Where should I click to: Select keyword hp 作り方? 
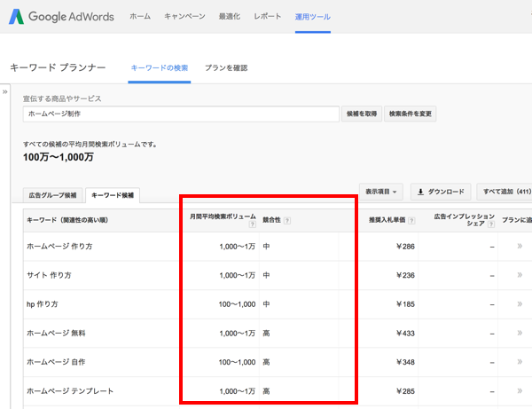43,303
